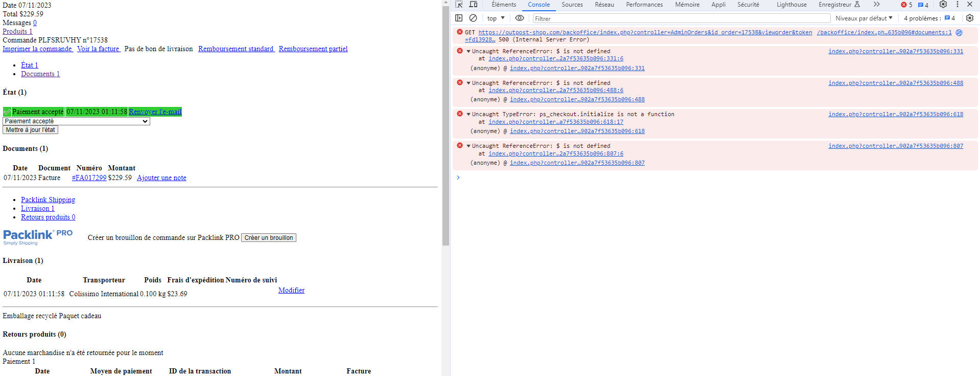Image resolution: width=980 pixels, height=376 pixels.
Task: Open the Enregistreur recorder tab
Action: click(x=839, y=5)
